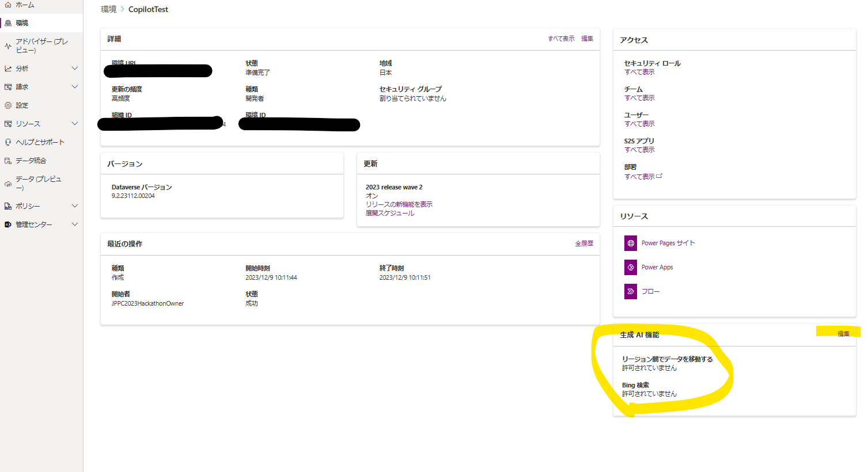Click リージョン間でデータを移動する setting

[x=667, y=359]
